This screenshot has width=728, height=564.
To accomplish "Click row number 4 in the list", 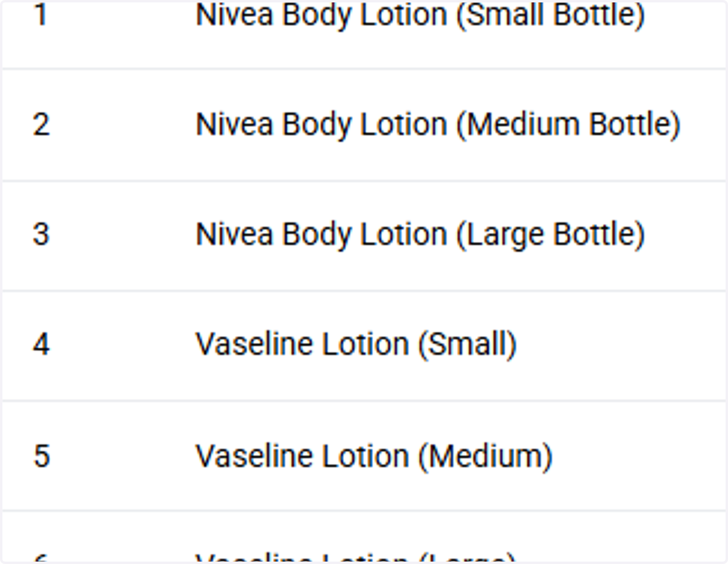I will [41, 344].
